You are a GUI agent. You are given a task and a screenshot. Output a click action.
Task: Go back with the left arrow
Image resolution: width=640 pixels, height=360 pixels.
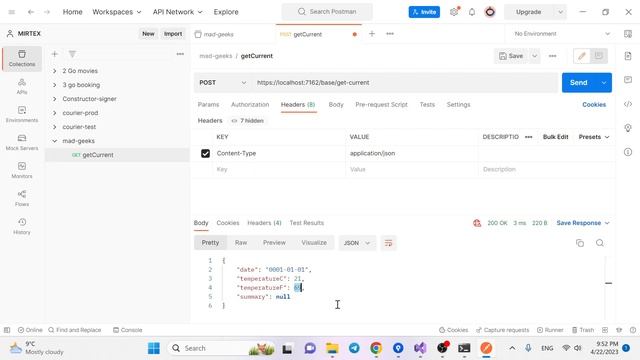pyautogui.click(x=31, y=12)
